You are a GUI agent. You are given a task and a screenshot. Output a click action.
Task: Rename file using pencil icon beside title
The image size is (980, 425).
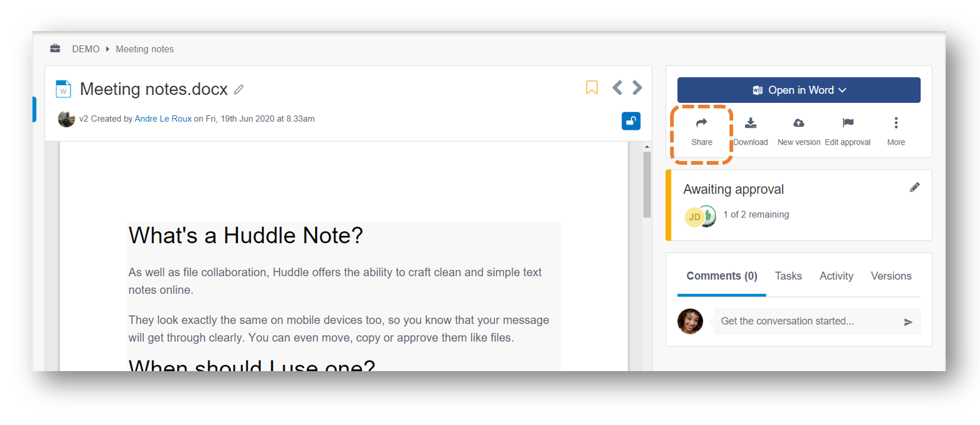pyautogui.click(x=239, y=89)
